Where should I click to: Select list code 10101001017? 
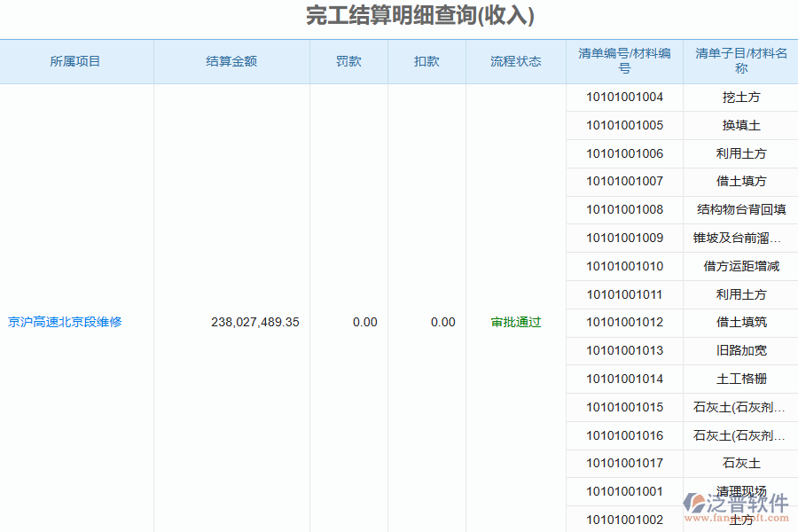(623, 464)
